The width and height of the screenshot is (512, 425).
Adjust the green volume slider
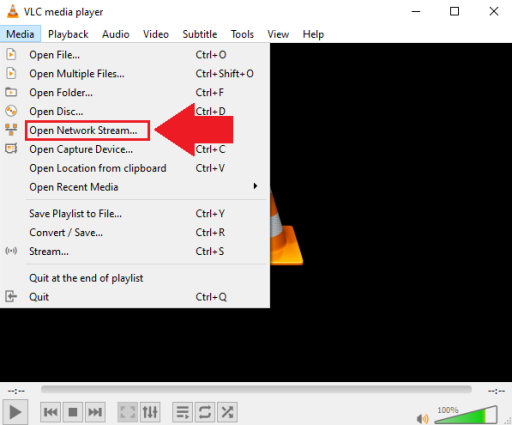pyautogui.click(x=466, y=414)
